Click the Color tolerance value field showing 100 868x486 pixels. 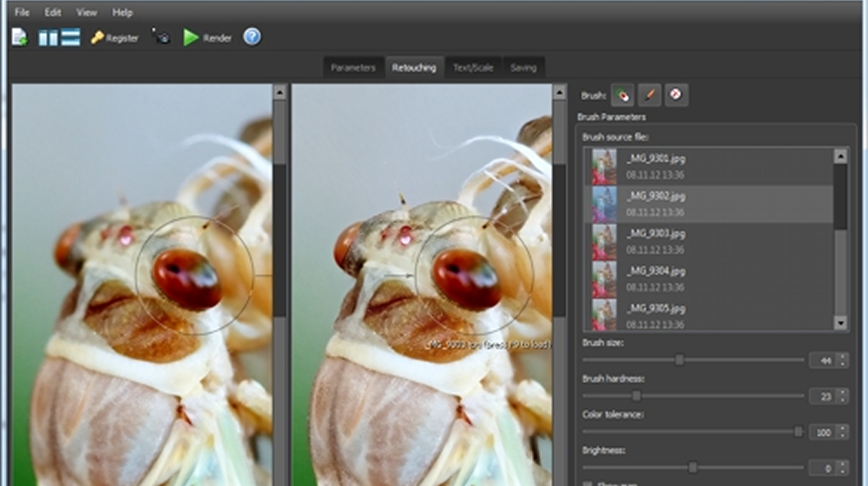(823, 432)
